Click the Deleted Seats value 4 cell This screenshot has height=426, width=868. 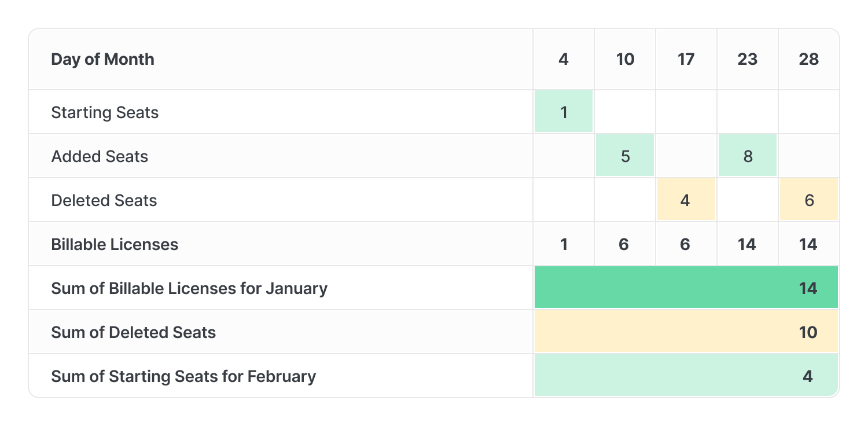pyautogui.click(x=686, y=200)
